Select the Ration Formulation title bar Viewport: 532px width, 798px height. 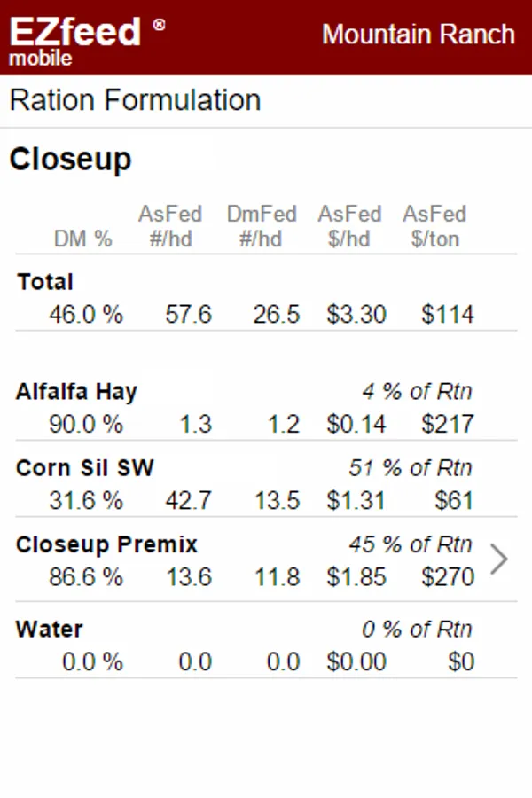point(266,101)
